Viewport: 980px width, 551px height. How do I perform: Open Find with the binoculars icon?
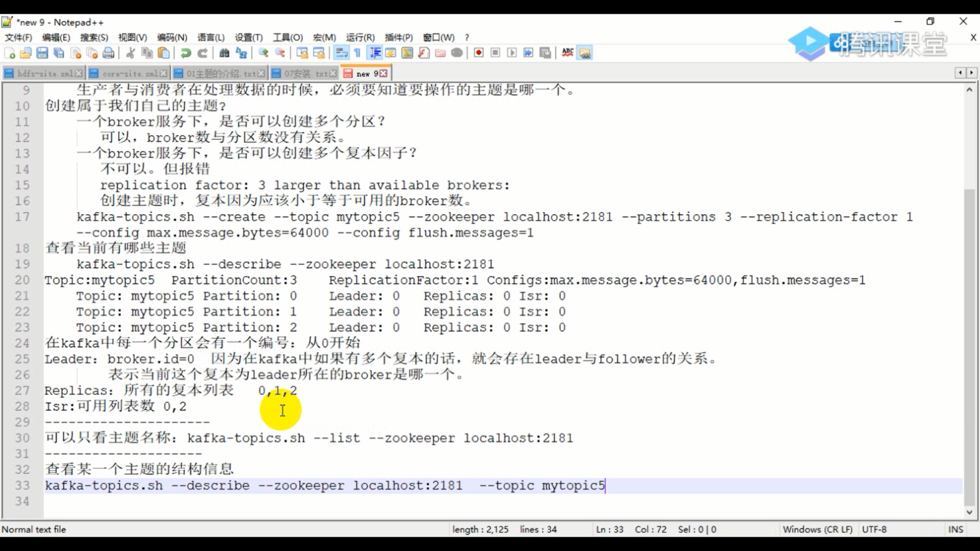tap(225, 53)
